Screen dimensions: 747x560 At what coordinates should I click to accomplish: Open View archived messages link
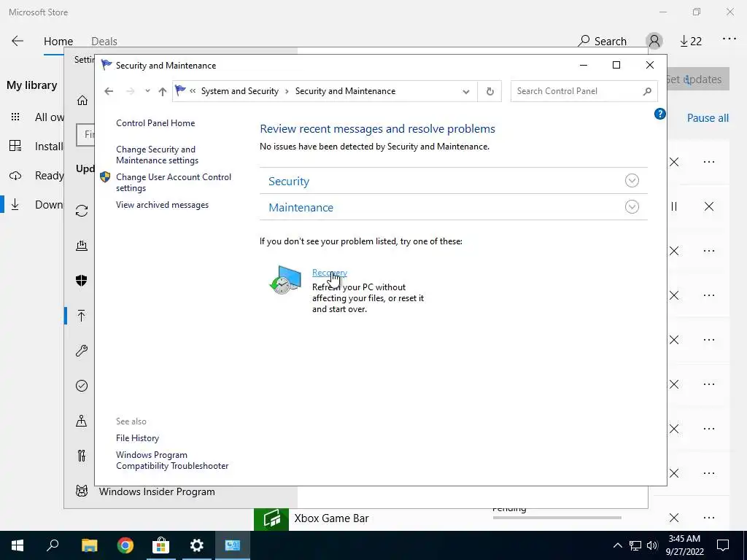(162, 205)
